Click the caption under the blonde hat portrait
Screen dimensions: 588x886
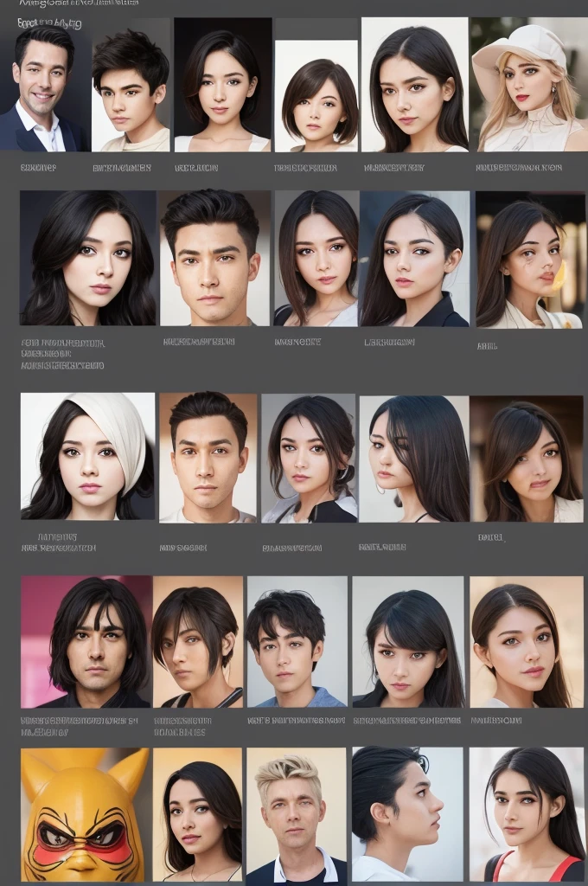(519, 168)
